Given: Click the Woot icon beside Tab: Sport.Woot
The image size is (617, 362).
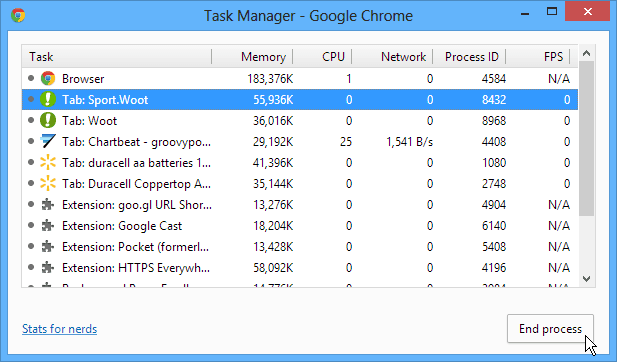Looking at the screenshot, I should [x=48, y=100].
